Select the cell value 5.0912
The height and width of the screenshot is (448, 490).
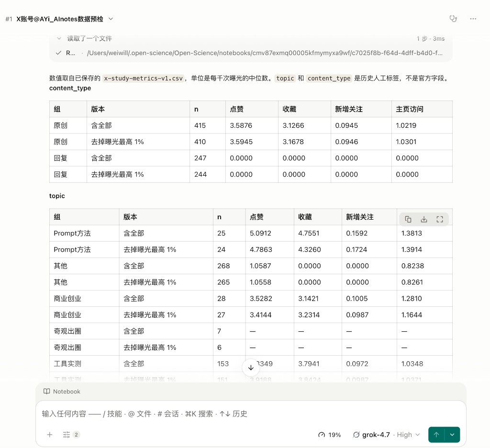click(x=260, y=233)
